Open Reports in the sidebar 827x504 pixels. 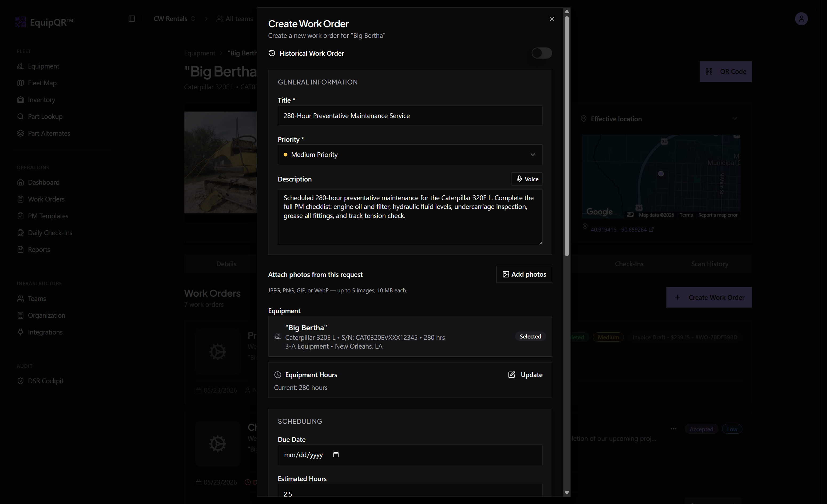click(34, 249)
